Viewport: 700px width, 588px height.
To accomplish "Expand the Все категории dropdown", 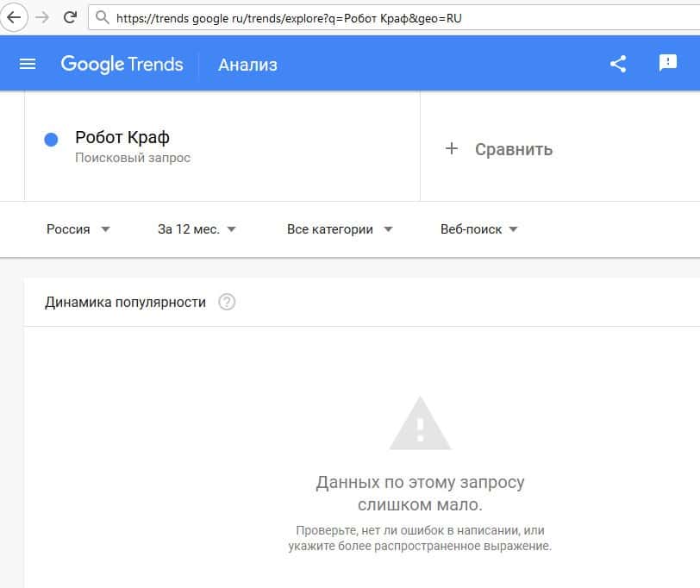I will pos(340,229).
